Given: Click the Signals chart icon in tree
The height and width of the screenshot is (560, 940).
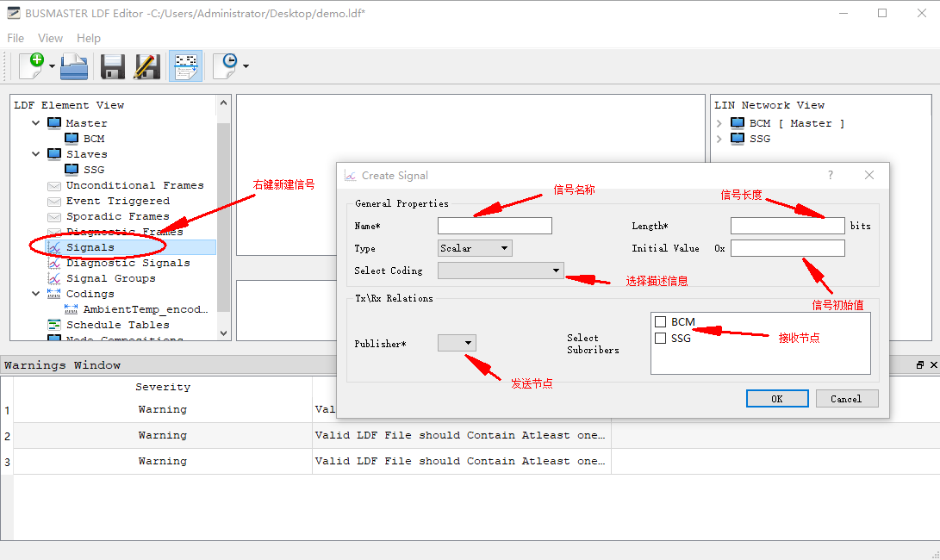Looking at the screenshot, I should click(54, 247).
